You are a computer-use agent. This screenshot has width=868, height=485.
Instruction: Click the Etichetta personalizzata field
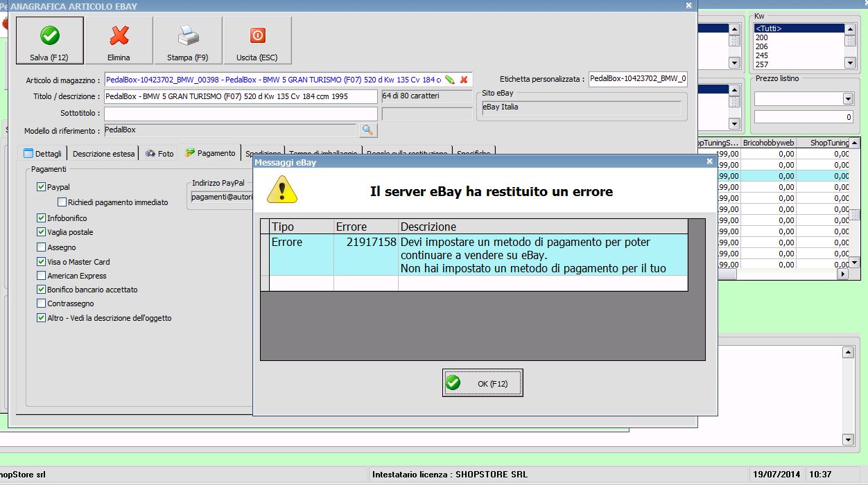point(638,78)
